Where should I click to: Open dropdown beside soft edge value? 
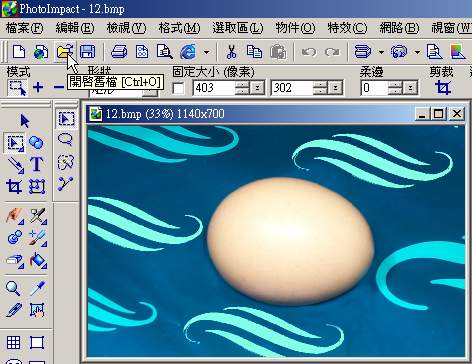click(x=411, y=88)
